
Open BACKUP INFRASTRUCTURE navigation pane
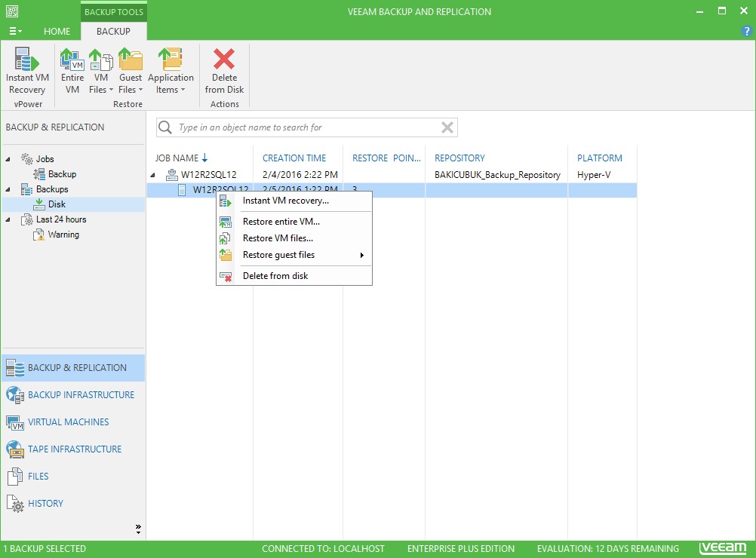(x=73, y=394)
